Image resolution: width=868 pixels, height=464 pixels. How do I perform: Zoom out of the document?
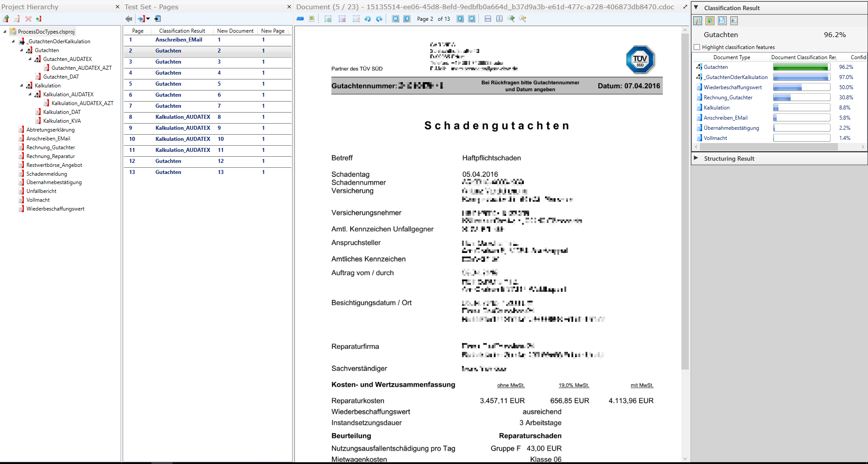522,19
